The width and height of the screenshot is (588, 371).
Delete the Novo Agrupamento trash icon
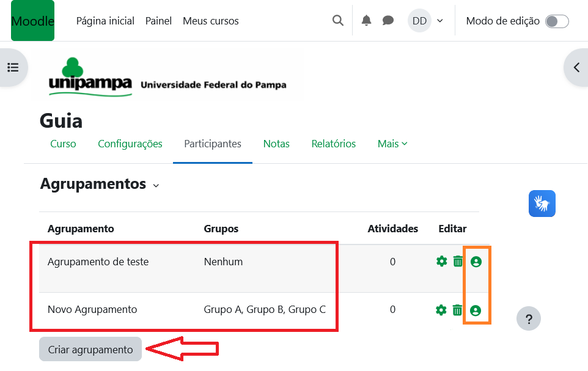(x=458, y=310)
